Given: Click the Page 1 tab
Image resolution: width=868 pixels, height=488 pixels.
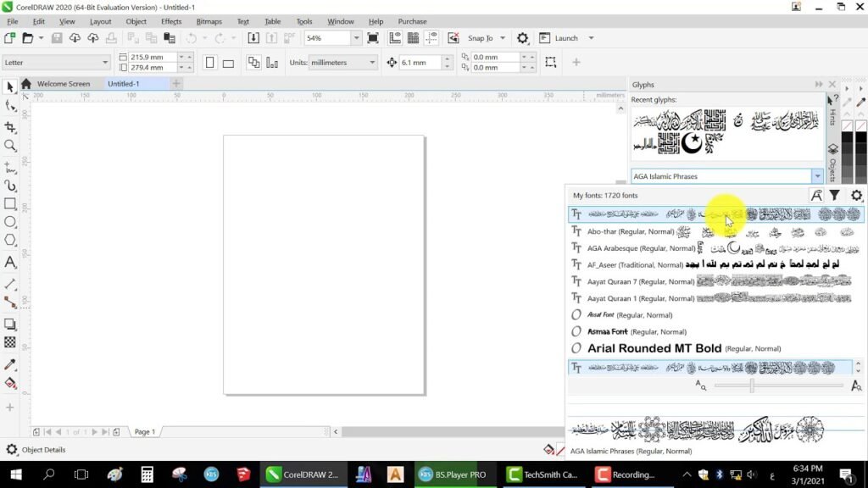Looking at the screenshot, I should point(145,431).
